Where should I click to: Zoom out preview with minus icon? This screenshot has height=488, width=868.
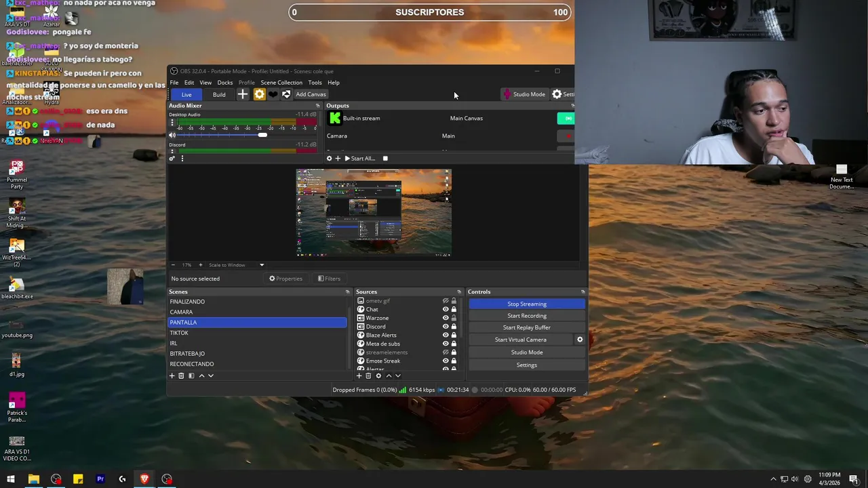[173, 265]
